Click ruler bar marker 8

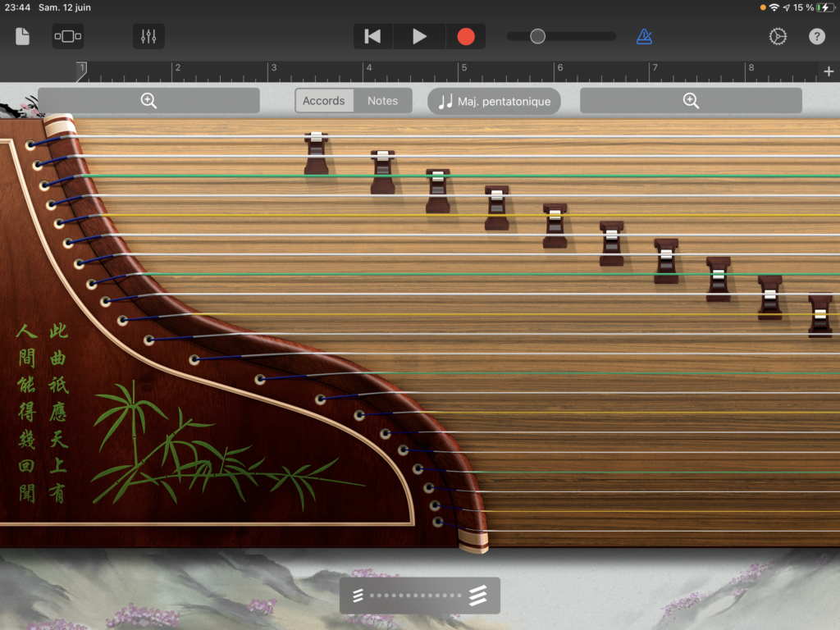[751, 69]
